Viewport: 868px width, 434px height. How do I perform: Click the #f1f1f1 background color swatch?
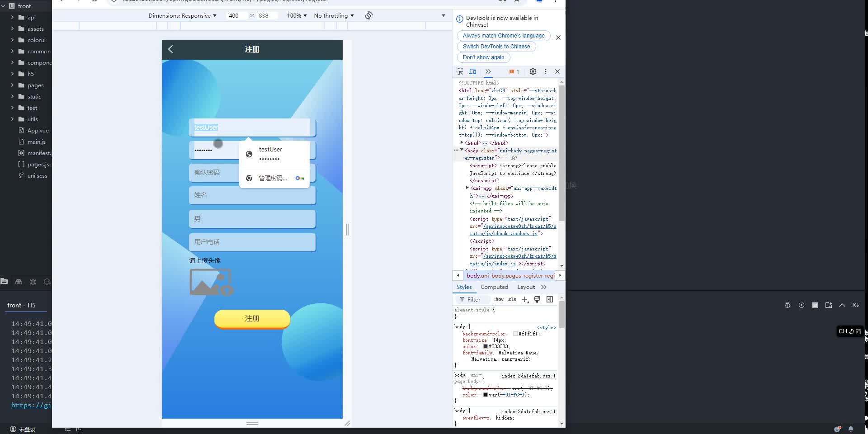515,334
